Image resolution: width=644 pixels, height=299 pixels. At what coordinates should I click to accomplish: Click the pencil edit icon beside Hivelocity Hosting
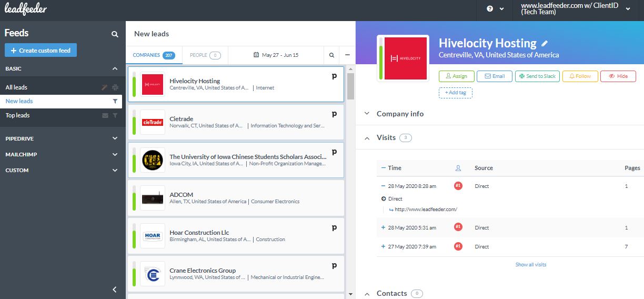coord(545,44)
